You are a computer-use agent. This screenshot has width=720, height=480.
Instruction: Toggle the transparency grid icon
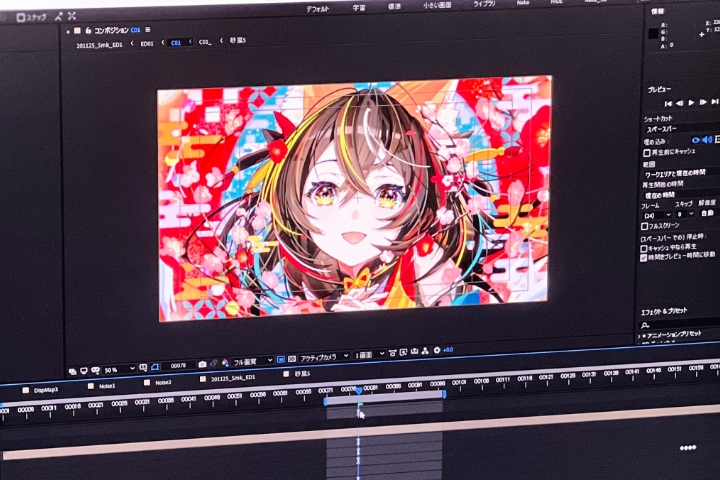[x=292, y=359]
